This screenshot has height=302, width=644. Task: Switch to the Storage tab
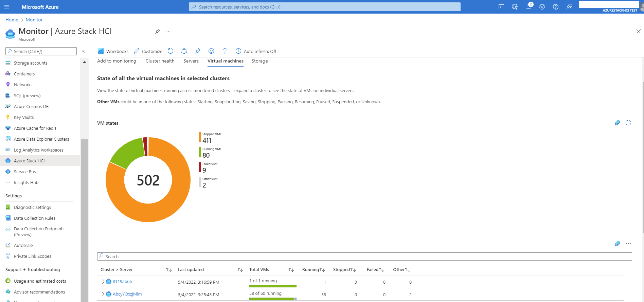260,61
